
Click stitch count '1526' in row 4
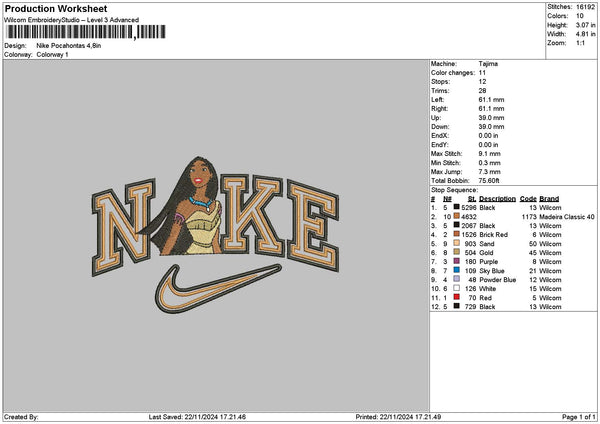pos(469,235)
